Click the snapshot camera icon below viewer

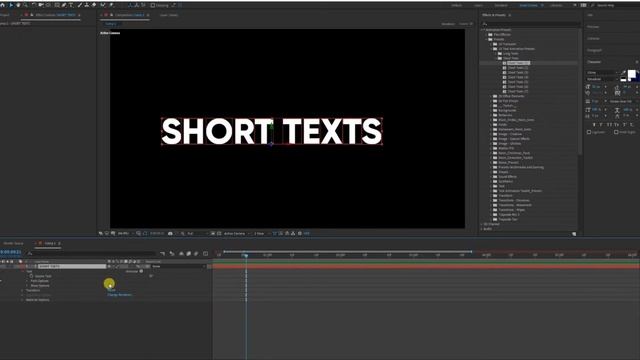pyautogui.click(x=171, y=233)
